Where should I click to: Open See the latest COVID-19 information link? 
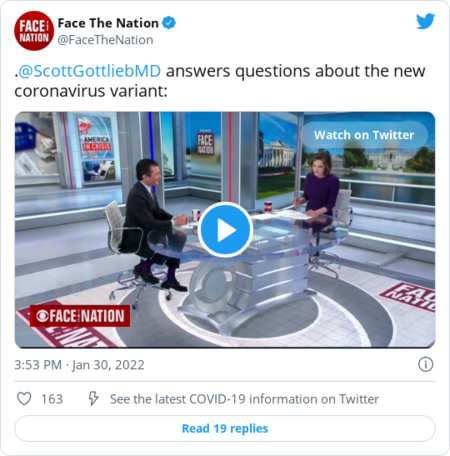[244, 399]
